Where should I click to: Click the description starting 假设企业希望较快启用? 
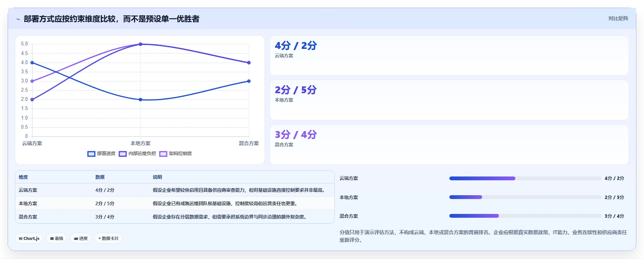(x=239, y=190)
